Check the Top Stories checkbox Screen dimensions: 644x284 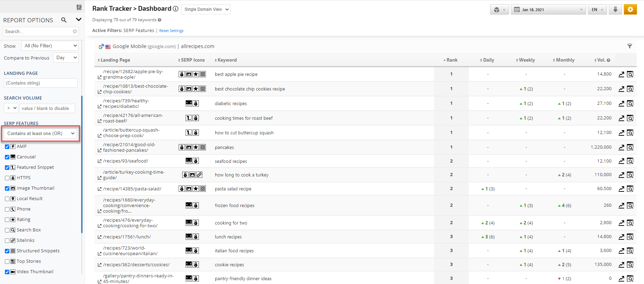[7, 261]
